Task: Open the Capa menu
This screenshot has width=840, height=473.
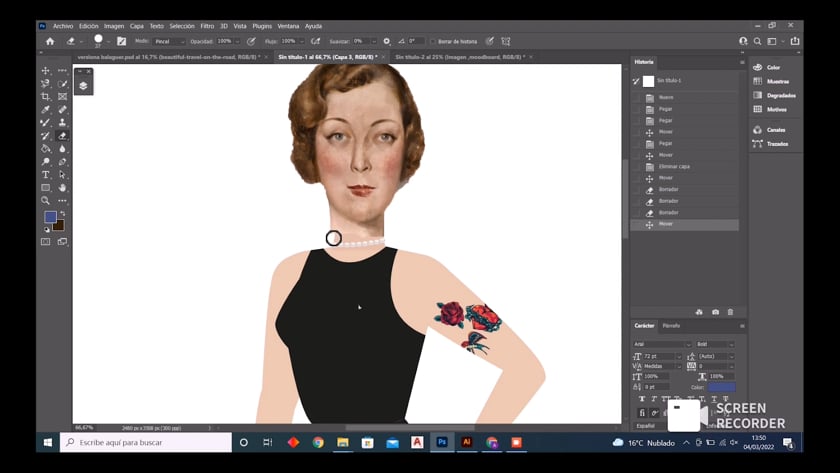Action: click(137, 26)
